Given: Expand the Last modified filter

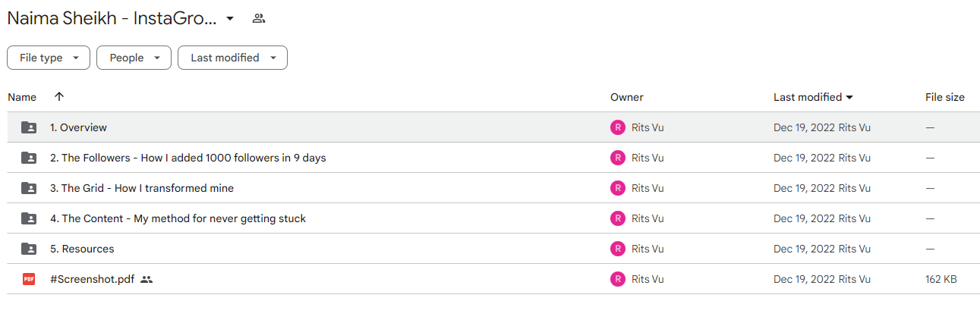Looking at the screenshot, I should 232,58.
